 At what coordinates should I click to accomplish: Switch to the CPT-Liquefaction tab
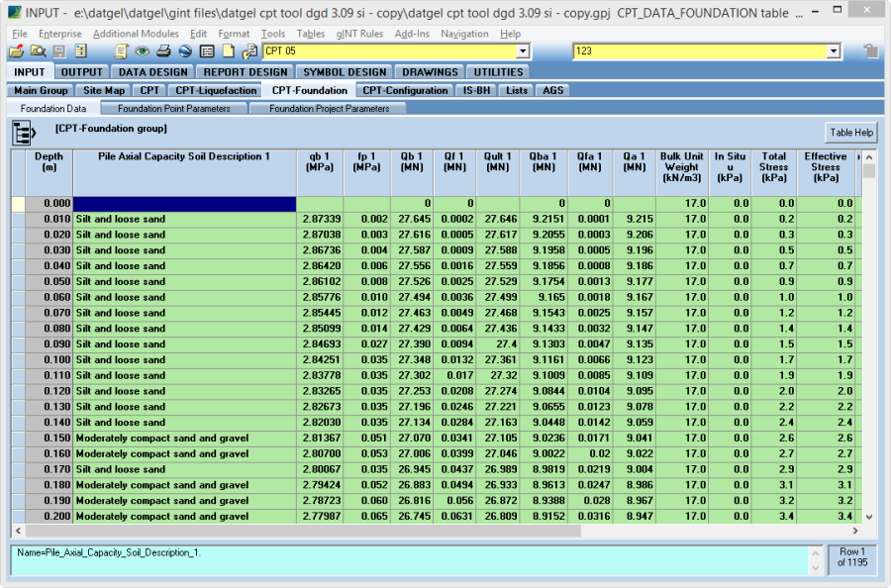[214, 90]
